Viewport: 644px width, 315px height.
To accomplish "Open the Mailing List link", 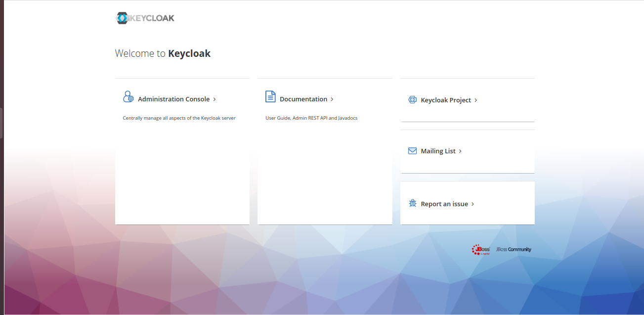I will pos(438,151).
